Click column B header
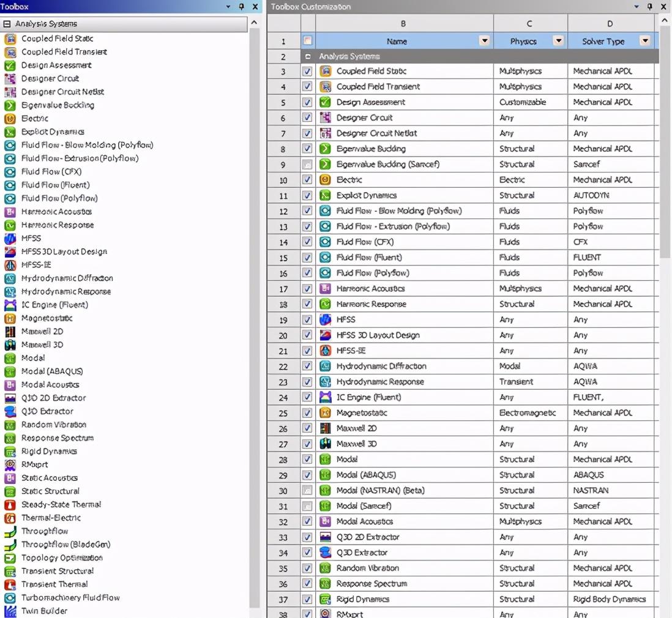 403,24
